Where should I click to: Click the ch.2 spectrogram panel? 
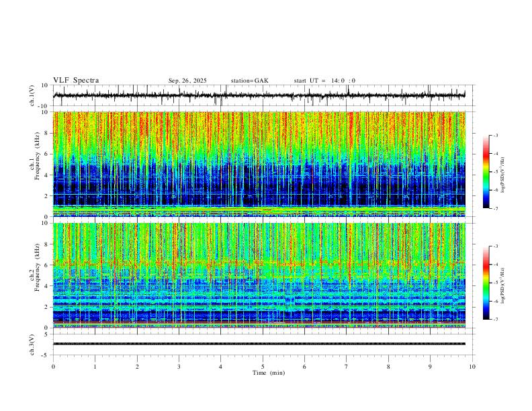[x=259, y=275]
